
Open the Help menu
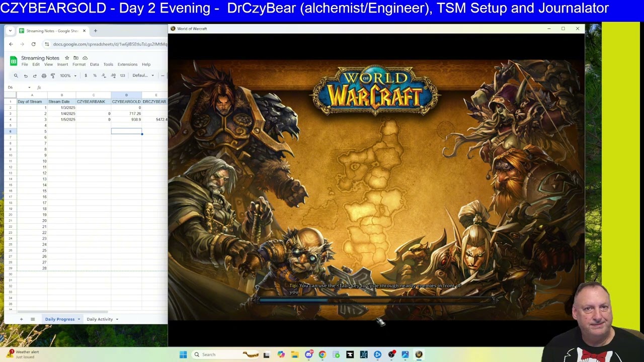146,64
